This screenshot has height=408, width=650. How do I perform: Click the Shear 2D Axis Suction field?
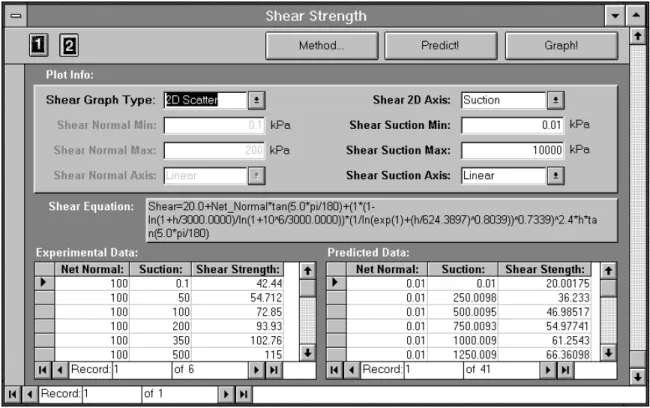tap(504, 100)
